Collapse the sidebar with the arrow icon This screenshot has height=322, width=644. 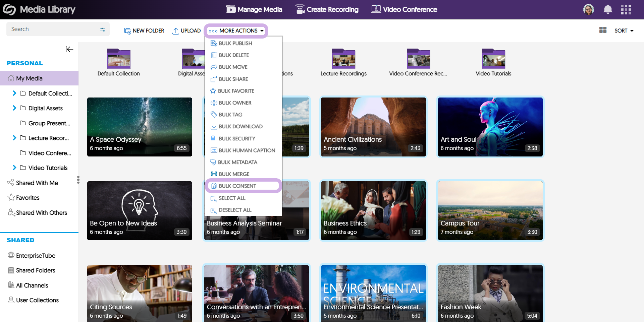coord(69,50)
